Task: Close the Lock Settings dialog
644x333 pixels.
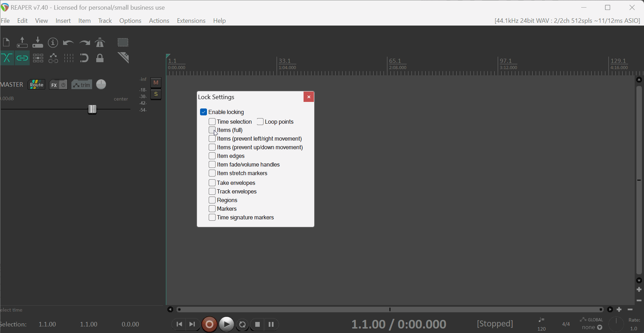Action: coord(309,97)
